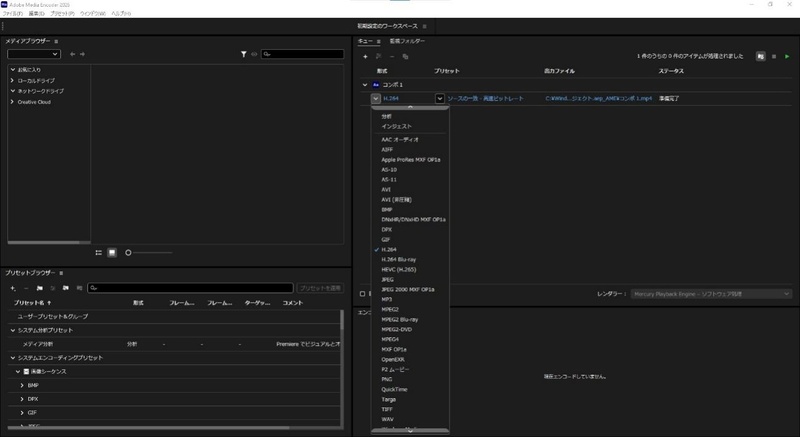
Task: Switch the media browser to list view
Action: click(98, 252)
